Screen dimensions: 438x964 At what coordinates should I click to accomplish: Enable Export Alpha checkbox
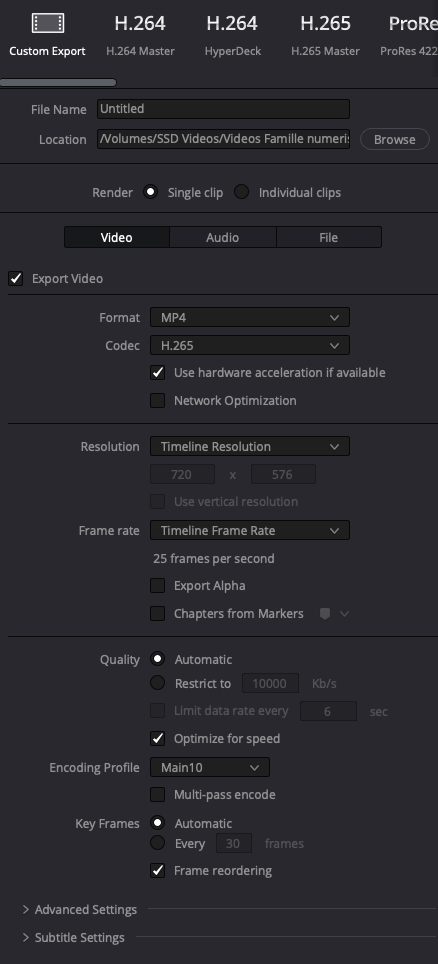(158, 585)
